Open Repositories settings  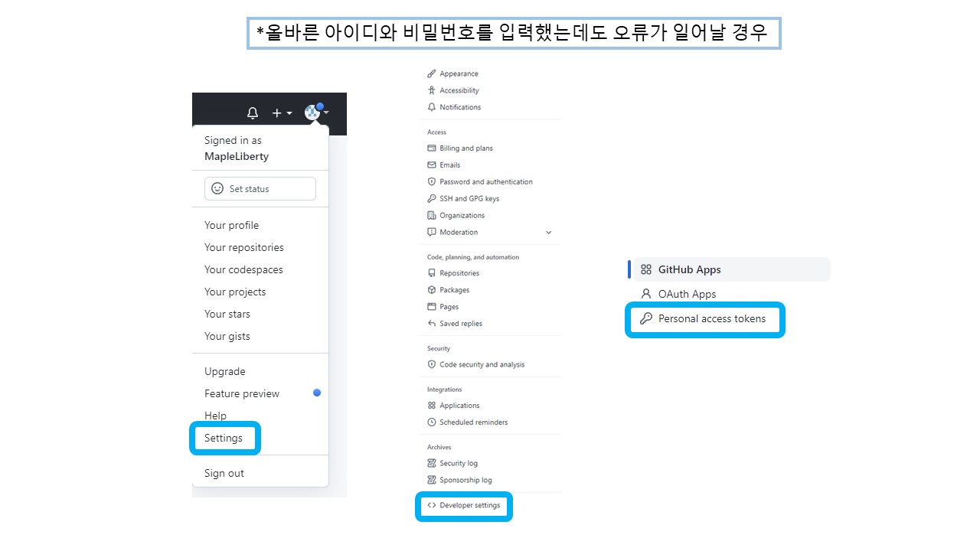[x=459, y=273]
